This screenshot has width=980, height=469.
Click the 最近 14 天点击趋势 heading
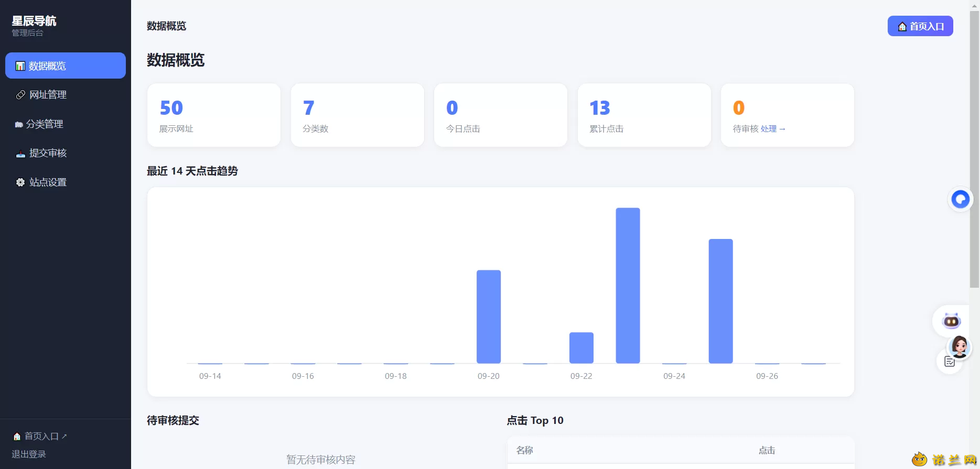click(192, 171)
